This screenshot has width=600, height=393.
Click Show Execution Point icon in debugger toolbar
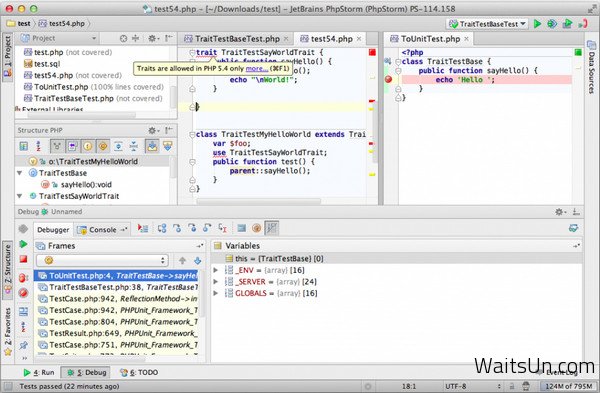[143, 228]
